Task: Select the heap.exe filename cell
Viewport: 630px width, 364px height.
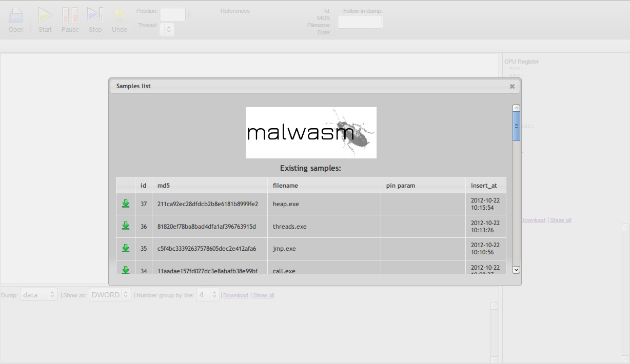Action: [324, 204]
